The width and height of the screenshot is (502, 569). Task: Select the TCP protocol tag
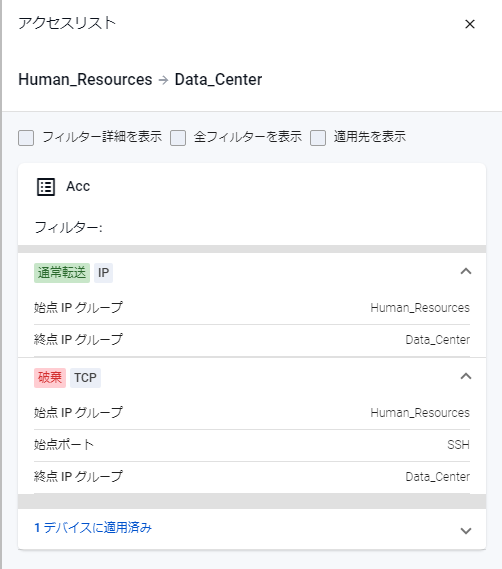click(85, 378)
